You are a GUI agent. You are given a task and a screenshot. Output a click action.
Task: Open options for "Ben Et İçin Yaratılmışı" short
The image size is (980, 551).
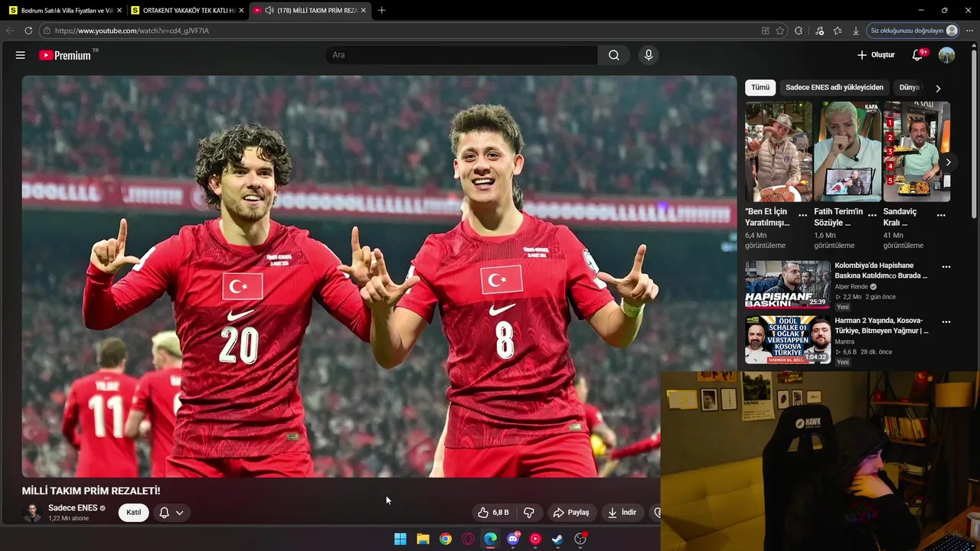click(x=802, y=215)
